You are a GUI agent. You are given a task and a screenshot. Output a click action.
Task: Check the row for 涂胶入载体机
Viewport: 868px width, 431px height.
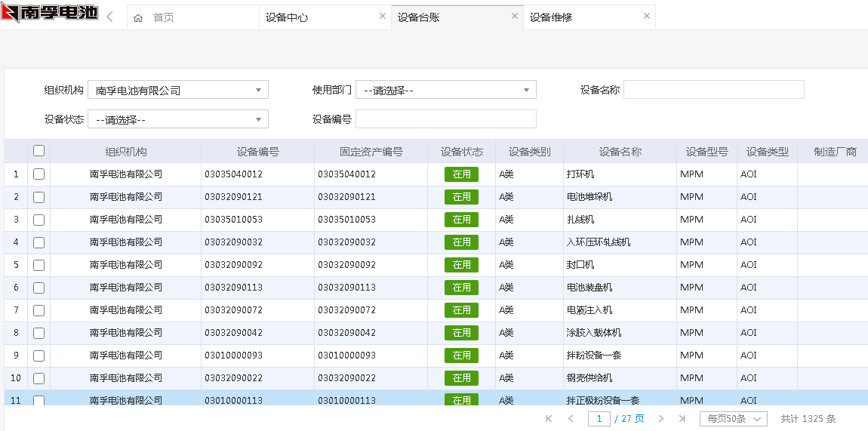pyautogui.click(x=38, y=333)
